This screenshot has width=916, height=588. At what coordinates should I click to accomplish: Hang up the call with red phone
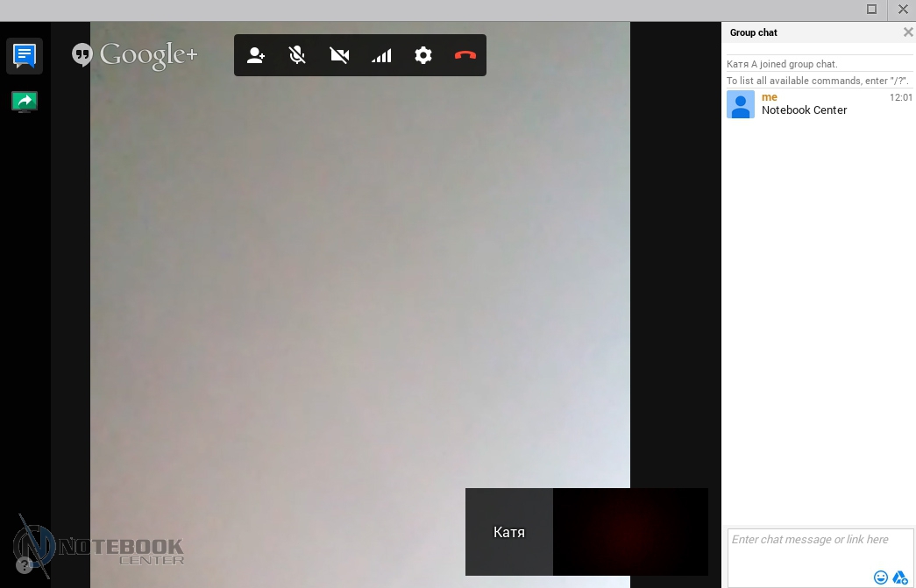(x=465, y=56)
